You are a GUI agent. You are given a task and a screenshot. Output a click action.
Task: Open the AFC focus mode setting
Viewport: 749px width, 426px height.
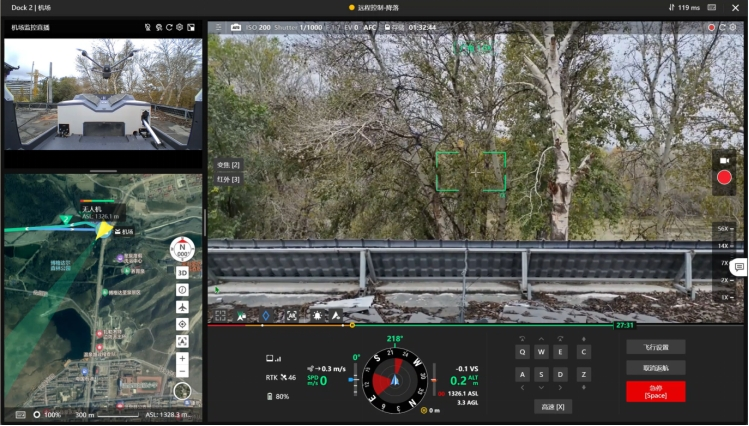point(370,27)
